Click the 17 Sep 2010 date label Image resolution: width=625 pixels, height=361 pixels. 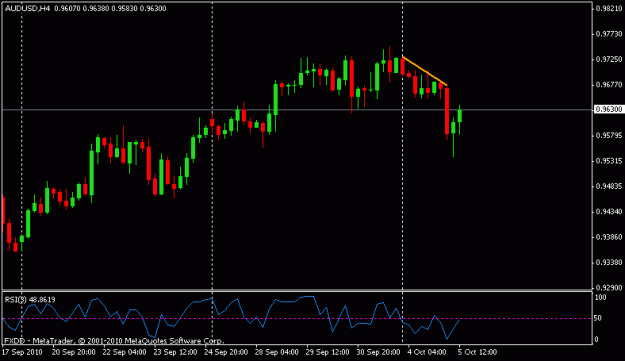pos(22,352)
